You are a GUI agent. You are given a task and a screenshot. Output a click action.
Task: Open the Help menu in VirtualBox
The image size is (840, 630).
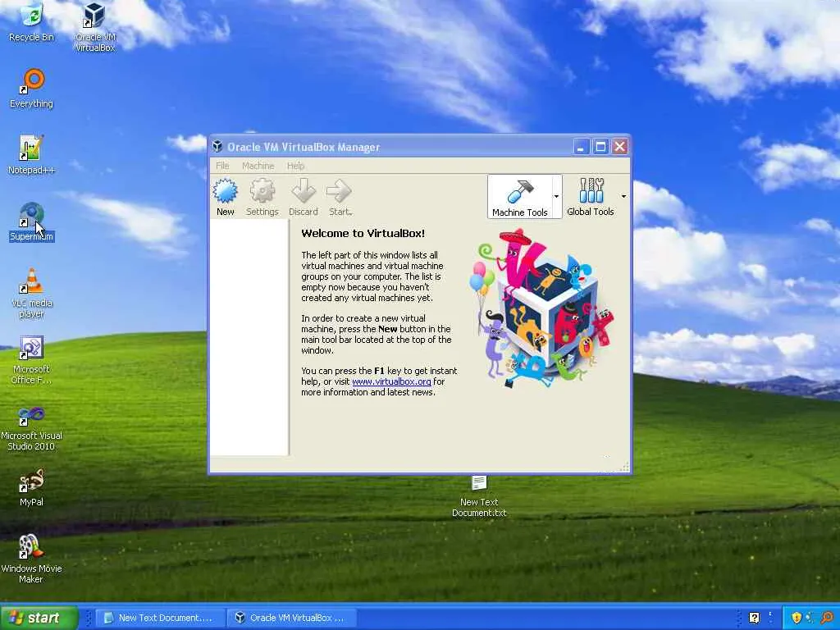(x=295, y=166)
